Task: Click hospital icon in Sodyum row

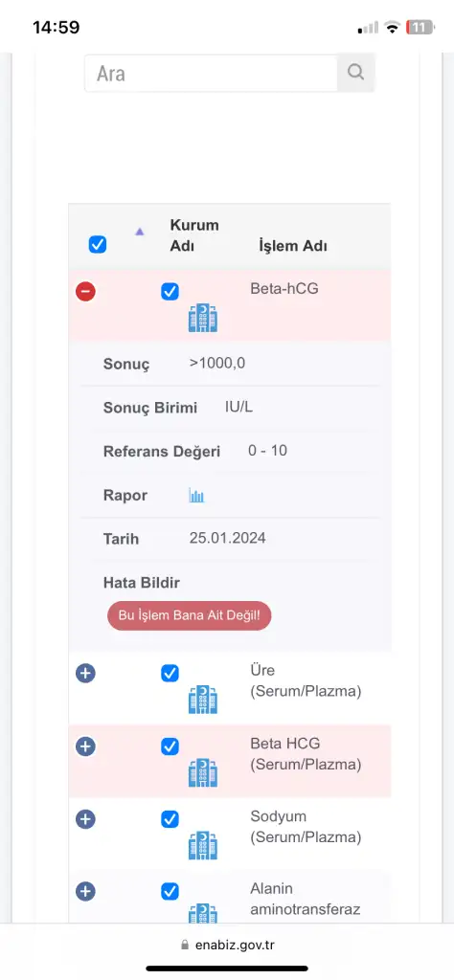Action: 203,845
